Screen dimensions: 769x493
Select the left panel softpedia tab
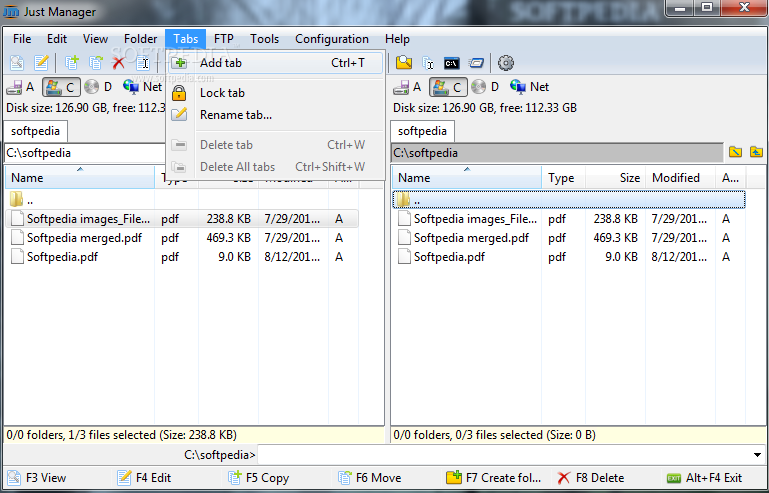[x=35, y=131]
